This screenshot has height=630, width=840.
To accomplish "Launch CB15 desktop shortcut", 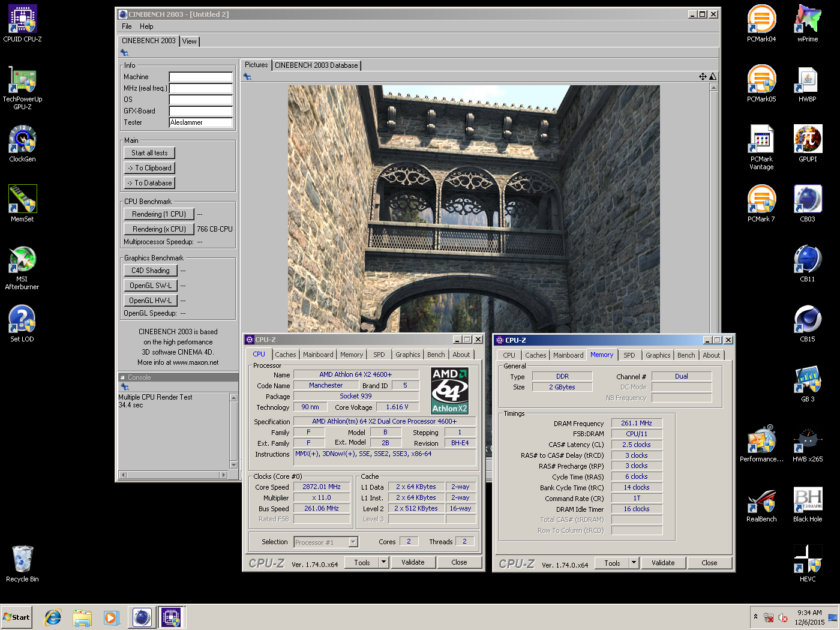I will point(808,324).
